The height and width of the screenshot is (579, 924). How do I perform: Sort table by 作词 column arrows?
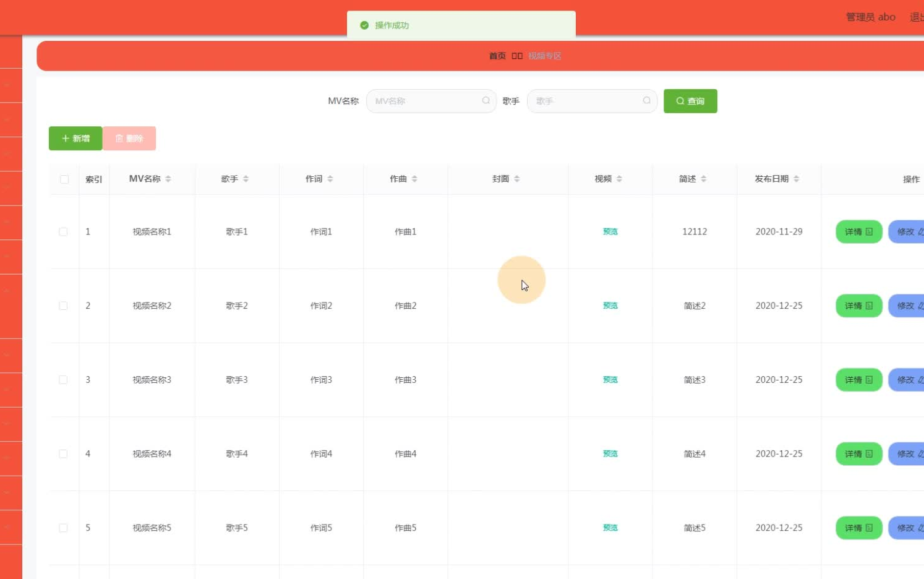coord(330,179)
